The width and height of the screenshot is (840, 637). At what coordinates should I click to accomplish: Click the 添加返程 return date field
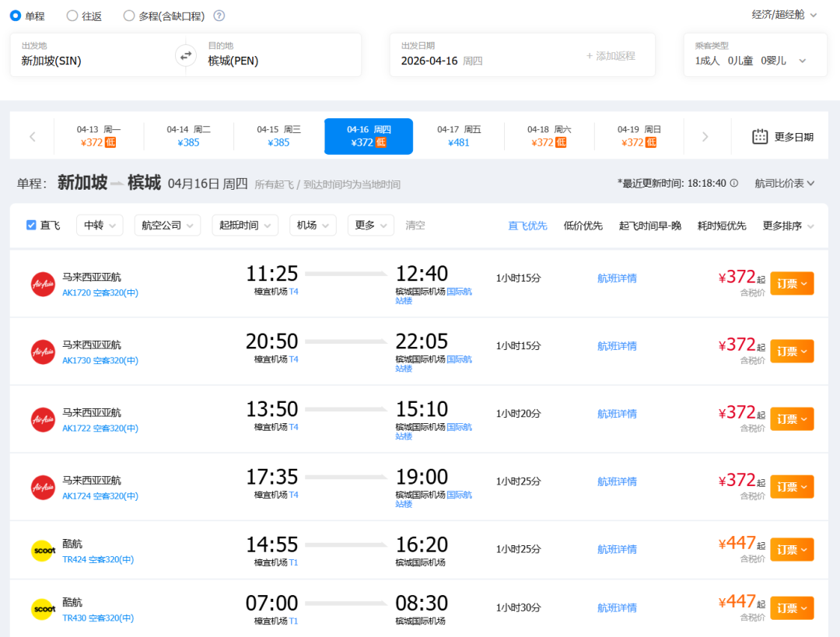(x=611, y=56)
